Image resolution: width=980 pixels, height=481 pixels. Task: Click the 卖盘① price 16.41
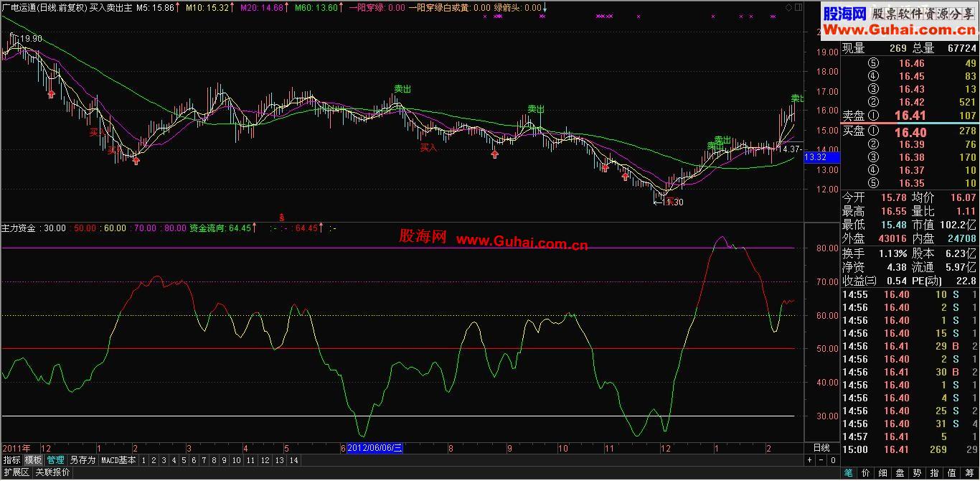(910, 116)
